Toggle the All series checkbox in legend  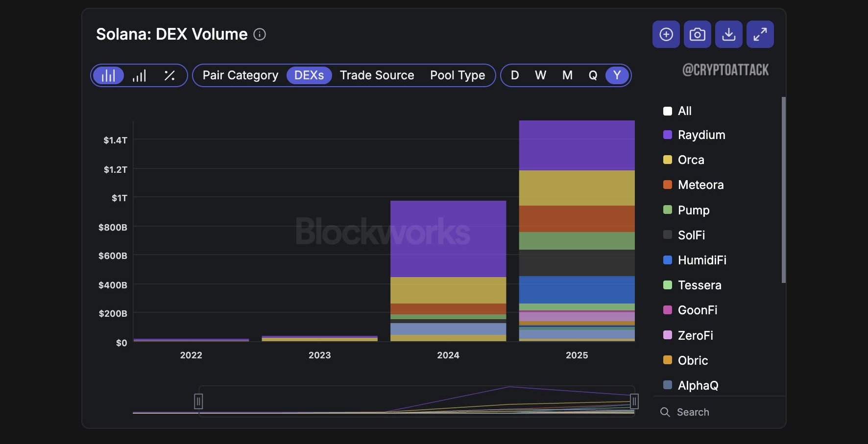(667, 111)
